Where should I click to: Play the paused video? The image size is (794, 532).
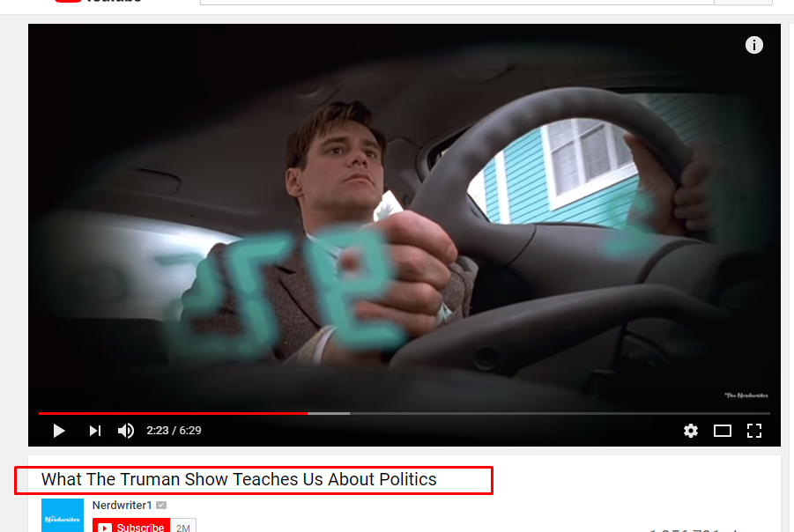[59, 431]
